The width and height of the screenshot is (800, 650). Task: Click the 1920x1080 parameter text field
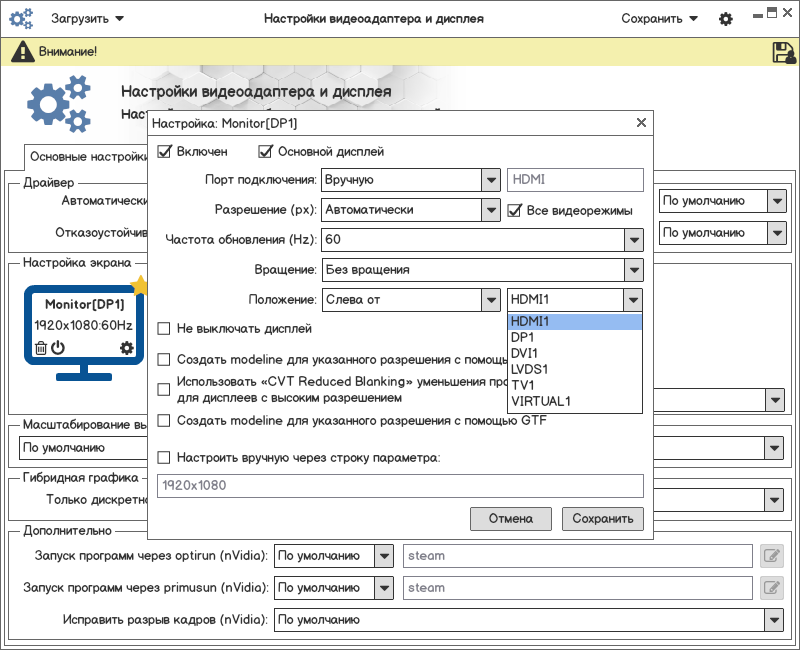point(400,486)
